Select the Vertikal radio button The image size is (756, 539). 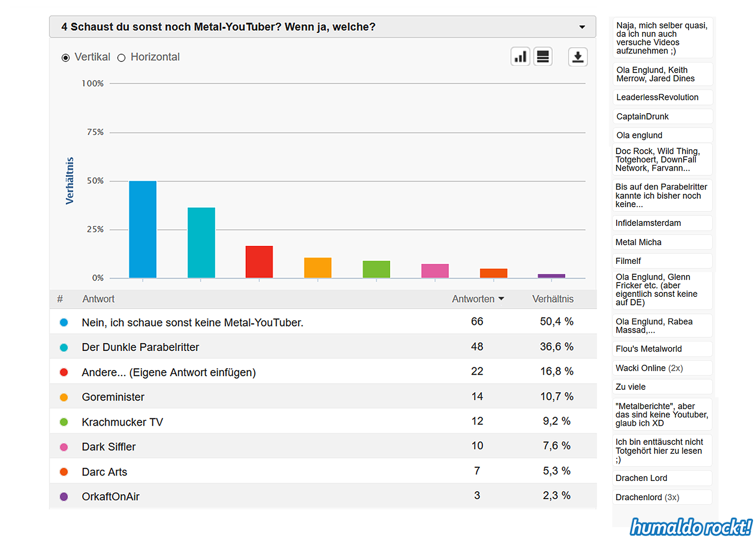click(66, 58)
